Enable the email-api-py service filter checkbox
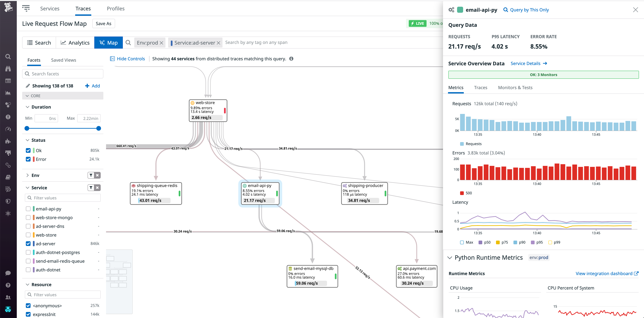The height and width of the screenshot is (318, 644). pos(28,209)
